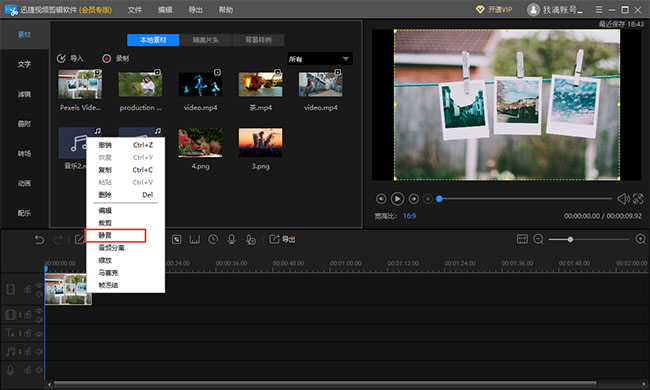The height and width of the screenshot is (390, 650).
Task: Open the speech-to-text tool icon
Action: point(250,240)
